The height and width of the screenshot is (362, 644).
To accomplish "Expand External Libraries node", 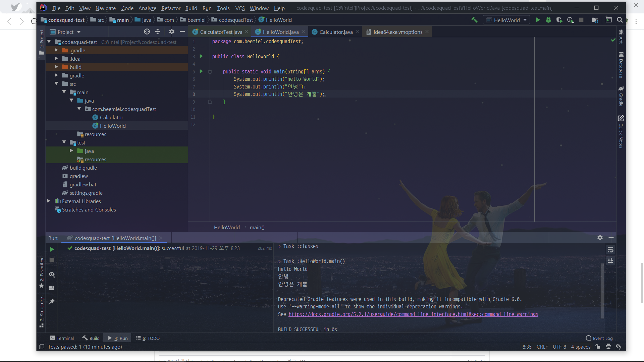I will pos(49,201).
